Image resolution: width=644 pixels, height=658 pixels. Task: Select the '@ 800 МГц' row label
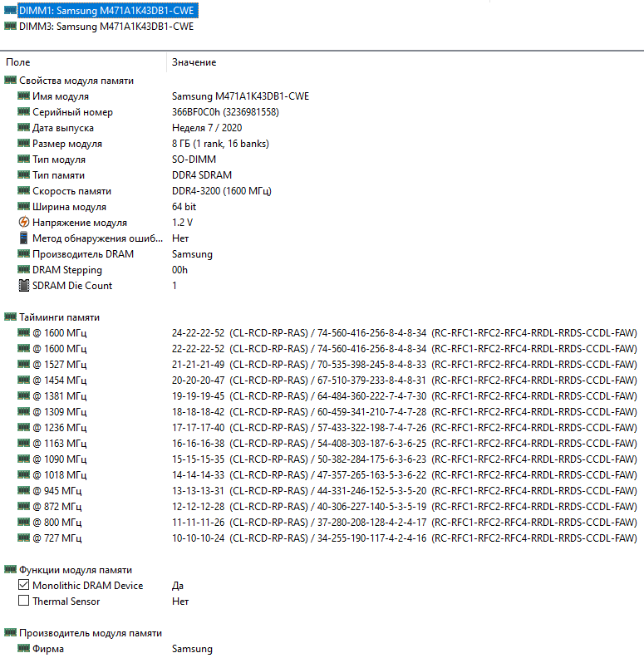[57, 523]
